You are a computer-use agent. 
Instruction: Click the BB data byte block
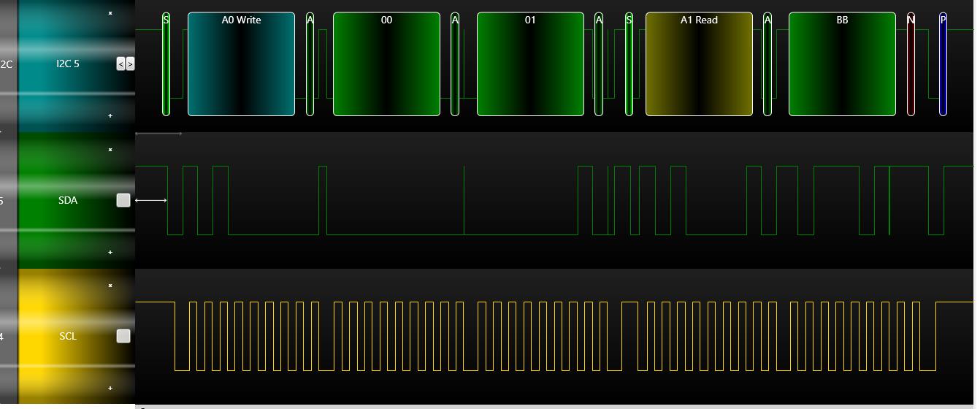coord(842,64)
